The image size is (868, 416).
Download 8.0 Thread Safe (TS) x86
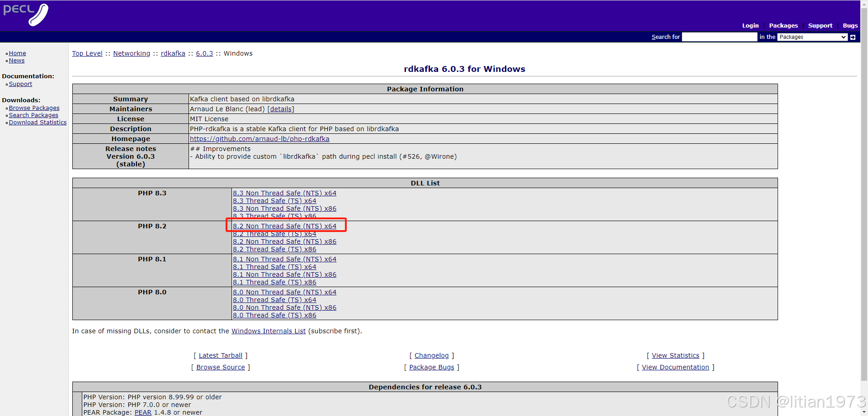point(274,315)
